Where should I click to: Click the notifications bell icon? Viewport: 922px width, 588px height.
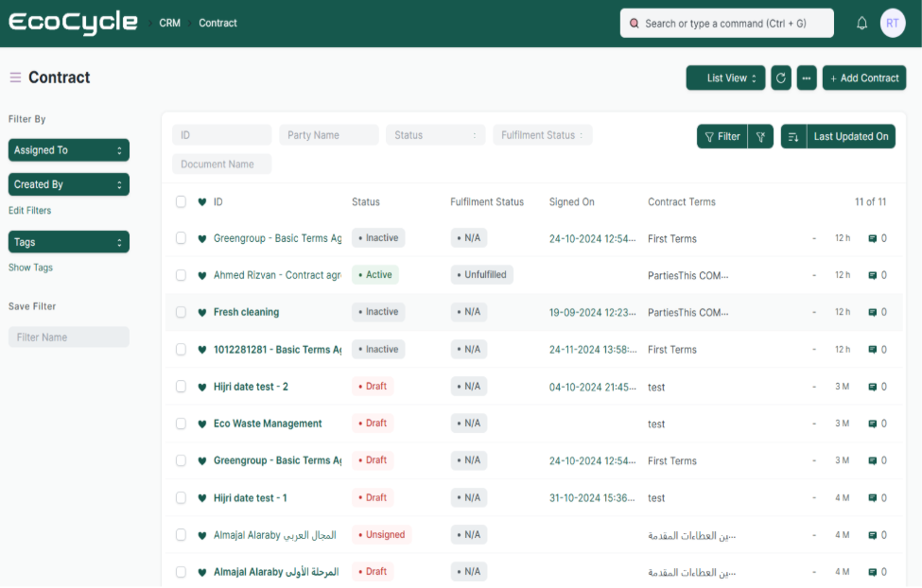[861, 24]
